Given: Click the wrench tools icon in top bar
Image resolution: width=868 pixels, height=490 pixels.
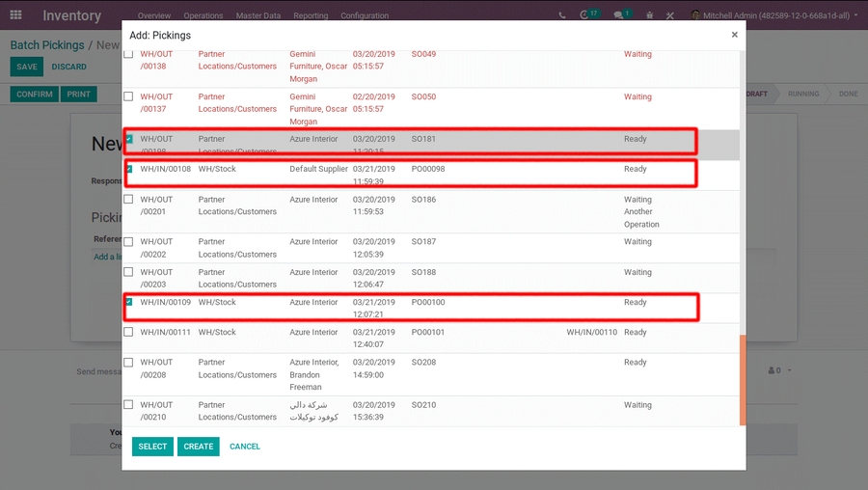Looking at the screenshot, I should (670, 15).
